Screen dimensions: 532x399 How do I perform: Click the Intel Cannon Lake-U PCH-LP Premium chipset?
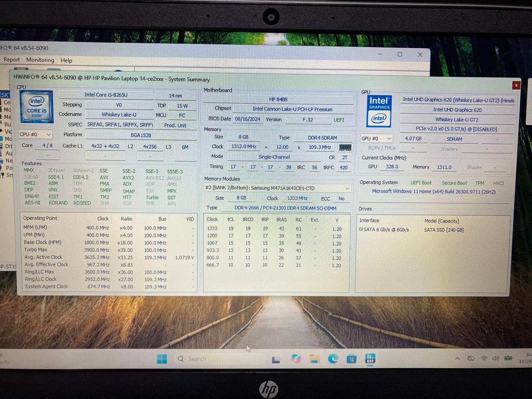point(293,109)
